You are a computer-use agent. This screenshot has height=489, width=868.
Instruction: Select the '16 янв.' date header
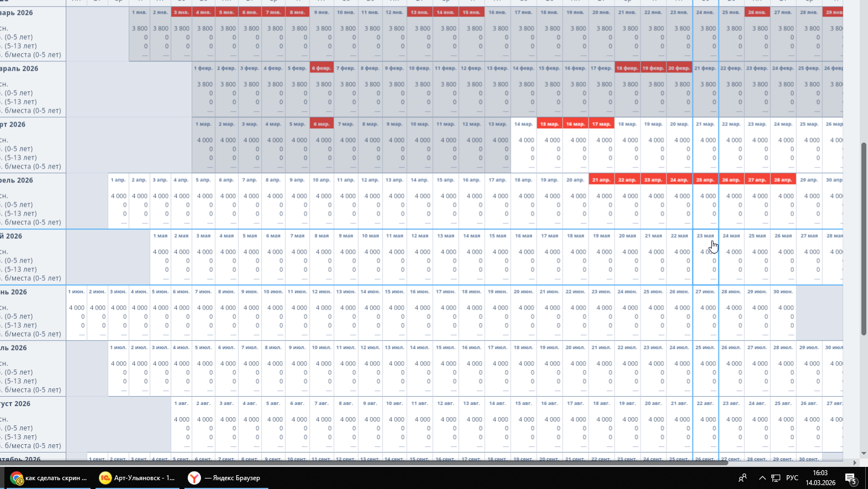[x=497, y=12]
